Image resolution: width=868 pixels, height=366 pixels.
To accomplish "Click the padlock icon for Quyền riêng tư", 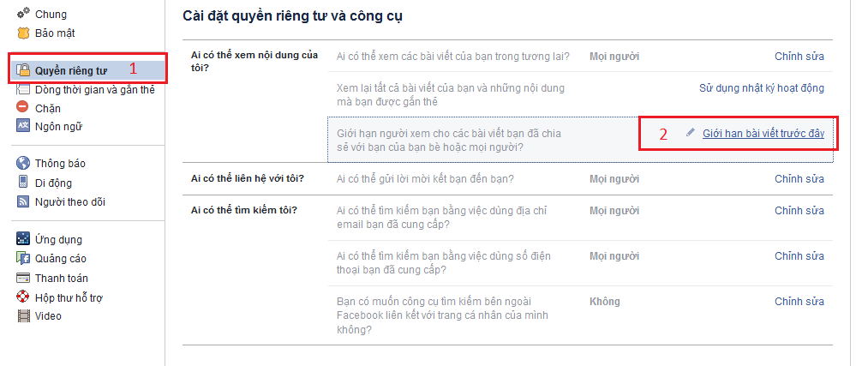I will click(24, 70).
